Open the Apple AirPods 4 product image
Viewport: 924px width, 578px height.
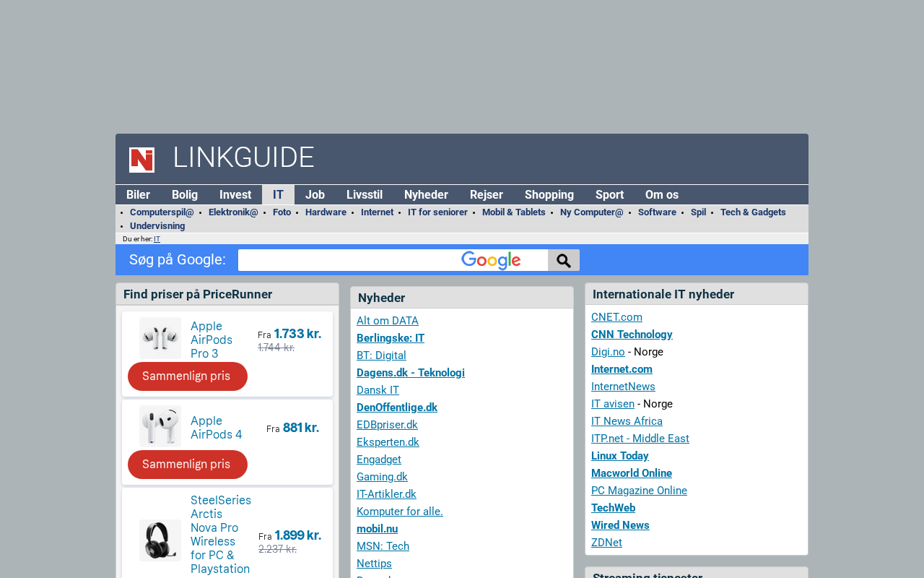point(160,426)
